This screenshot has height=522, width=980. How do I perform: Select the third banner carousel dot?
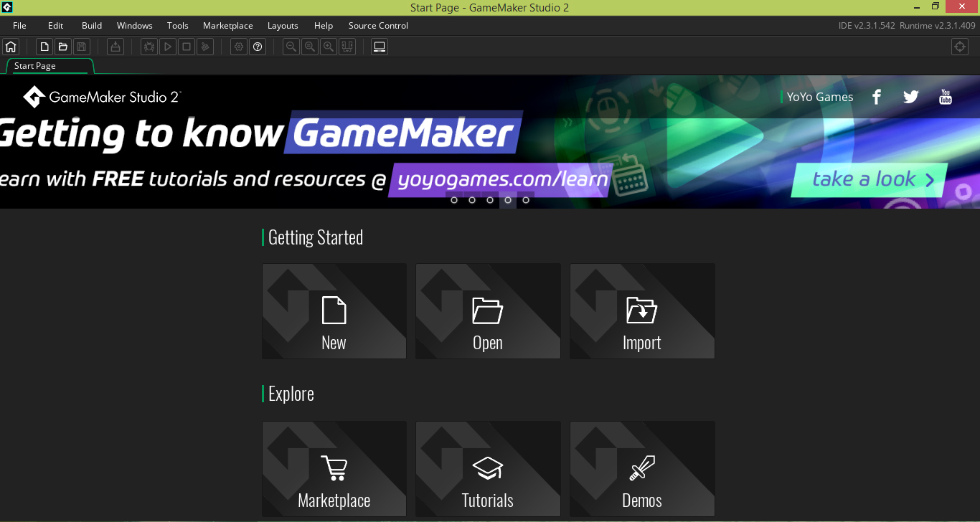pos(490,200)
